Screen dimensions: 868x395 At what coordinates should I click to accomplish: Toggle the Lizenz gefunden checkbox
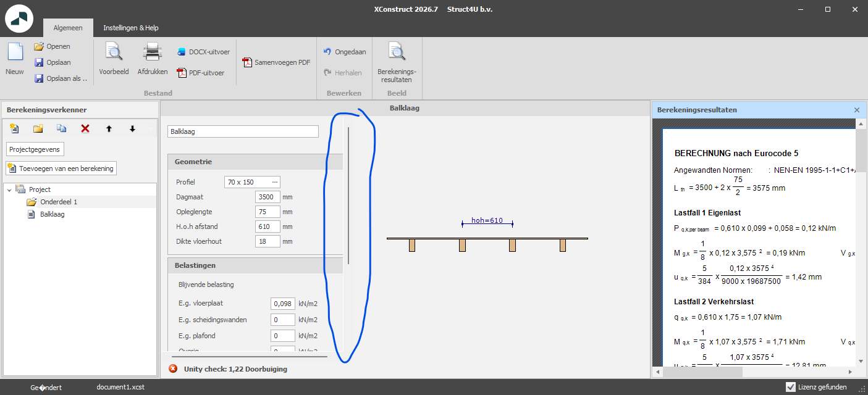pos(790,387)
